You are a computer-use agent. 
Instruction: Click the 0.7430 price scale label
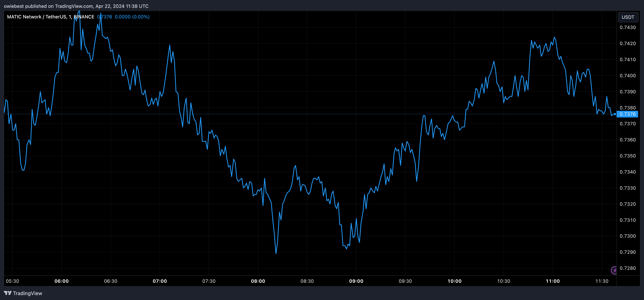[x=628, y=27]
